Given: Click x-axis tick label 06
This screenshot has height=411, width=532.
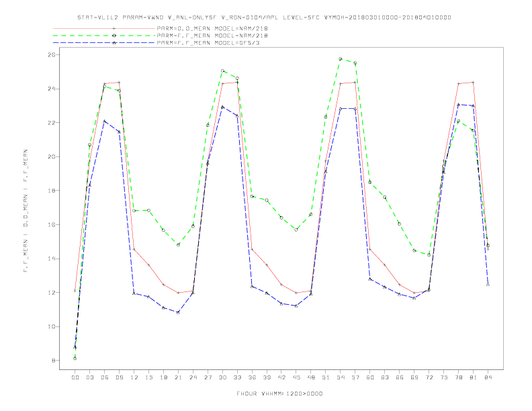Looking at the screenshot, I should click(105, 377).
